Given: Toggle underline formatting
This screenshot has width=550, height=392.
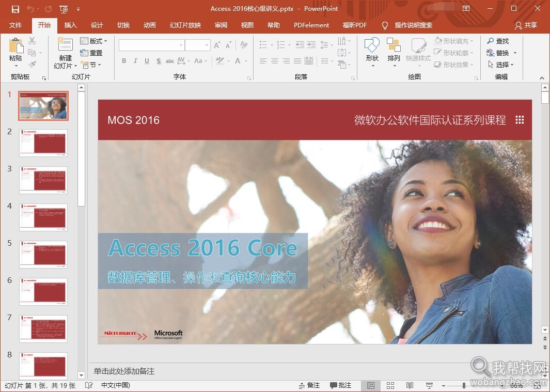Looking at the screenshot, I should pos(147,61).
